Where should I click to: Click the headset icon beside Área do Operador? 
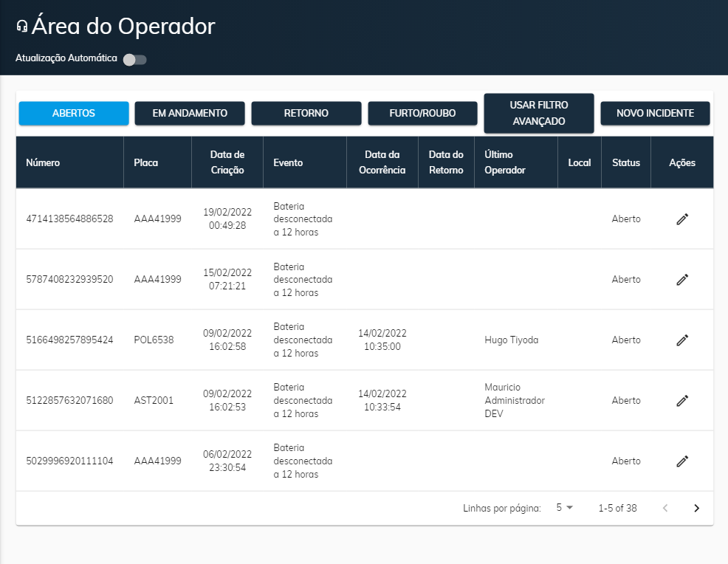click(x=22, y=27)
